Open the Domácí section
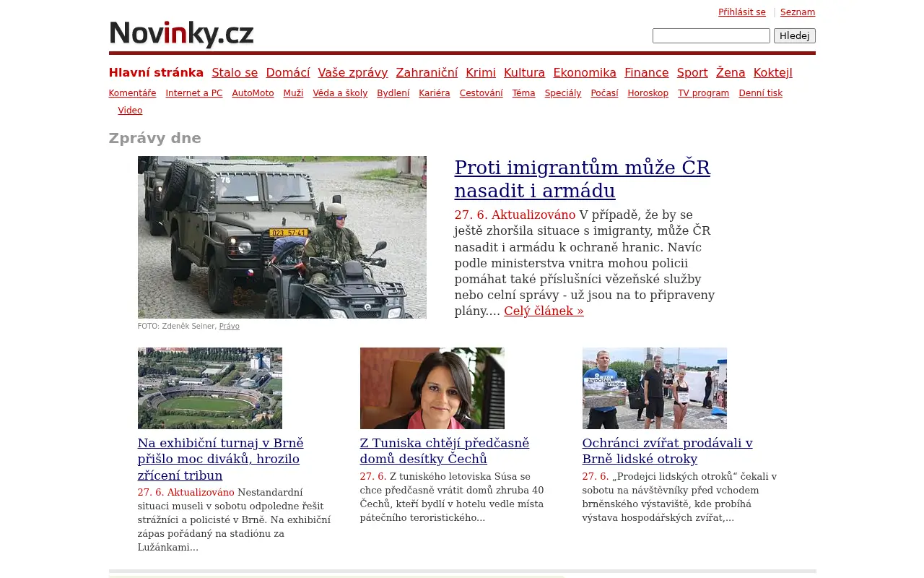Viewport: 924px width, 578px height. coord(288,73)
